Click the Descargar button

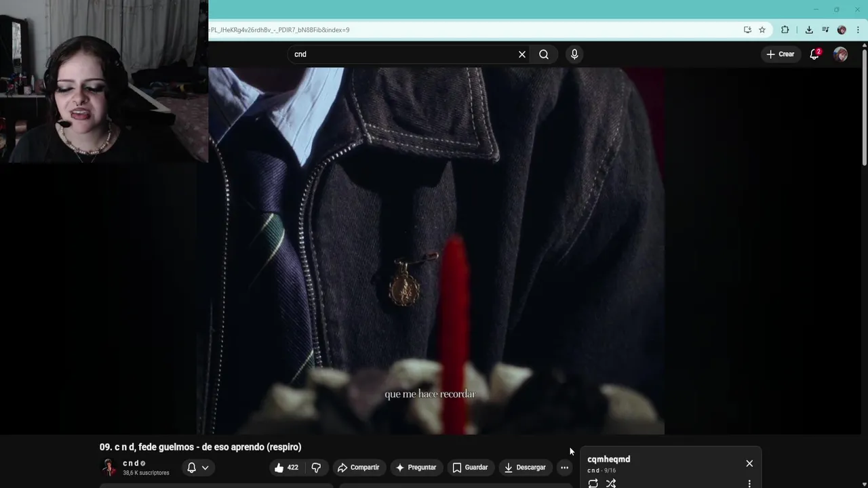525,467
